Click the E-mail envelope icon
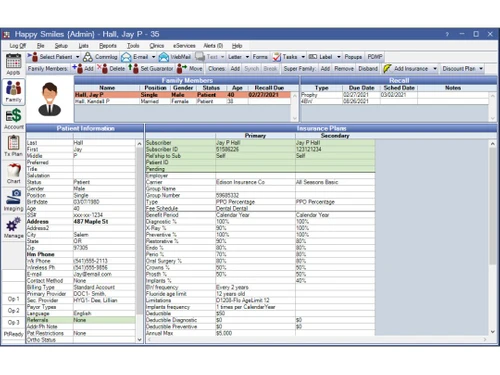 [x=126, y=57]
